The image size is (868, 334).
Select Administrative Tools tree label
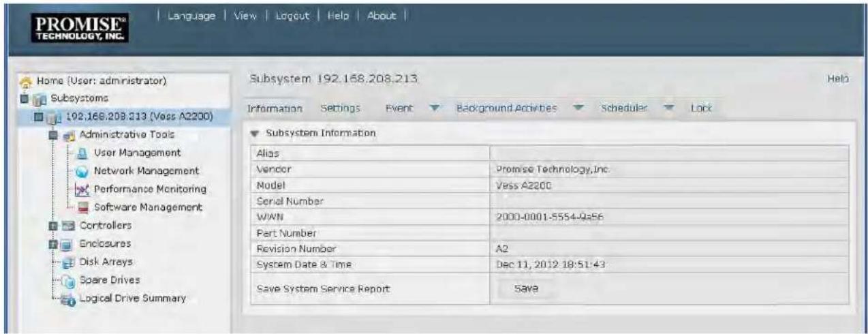point(127,135)
